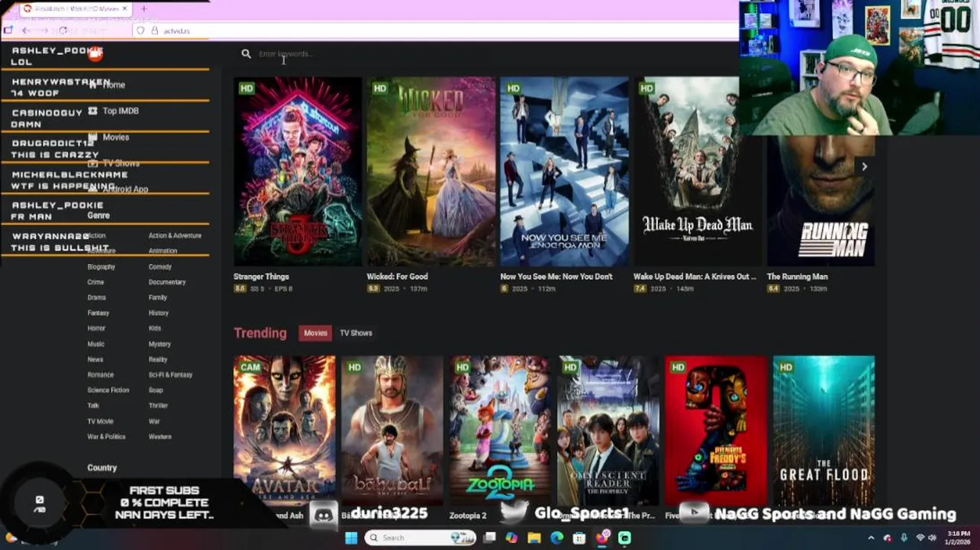Open Microsoft Edge from the taskbar
The height and width of the screenshot is (550, 980).
pos(557,538)
